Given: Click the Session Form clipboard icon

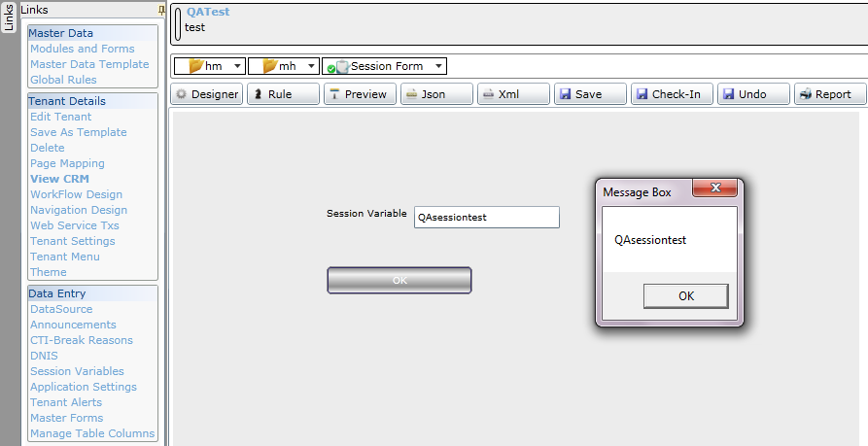Looking at the screenshot, I should click(x=343, y=66).
